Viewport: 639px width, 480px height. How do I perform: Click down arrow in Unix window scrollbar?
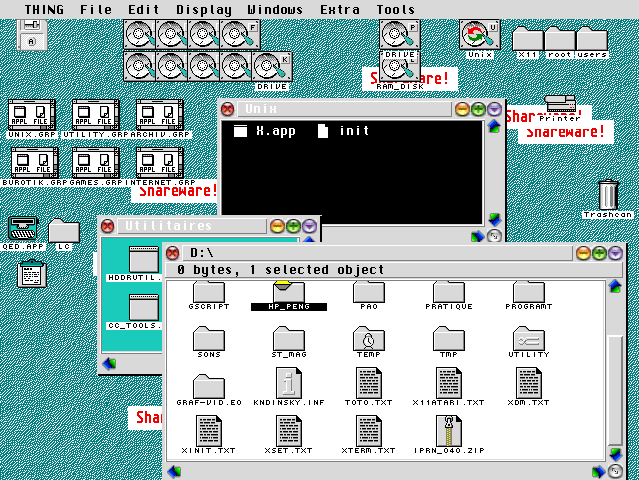[494, 220]
